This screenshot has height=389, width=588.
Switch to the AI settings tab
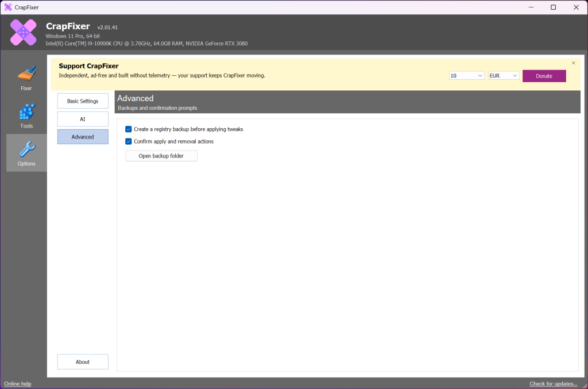83,119
